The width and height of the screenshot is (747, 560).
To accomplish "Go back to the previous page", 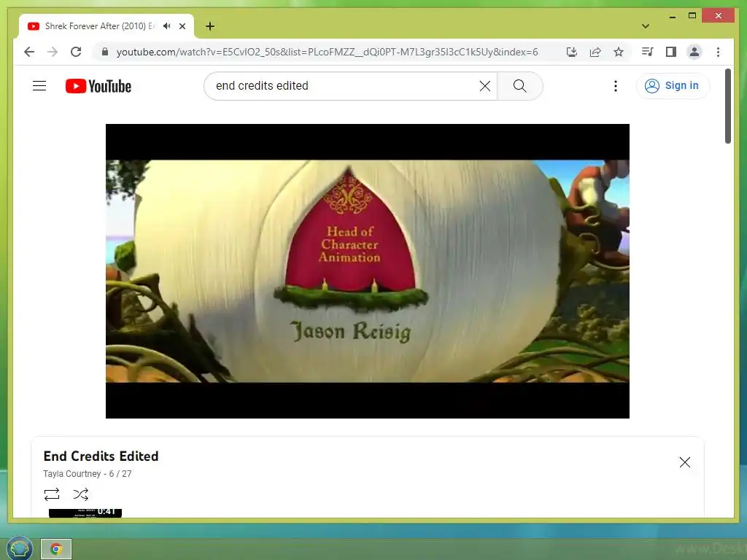I will 29,52.
